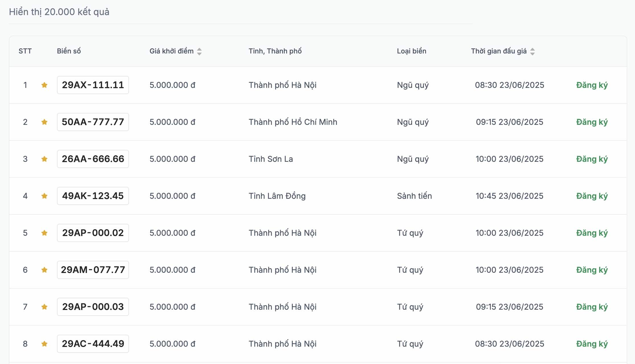Image resolution: width=635 pixels, height=364 pixels.
Task: Star the plate 26AA-666.66
Action: click(44, 159)
